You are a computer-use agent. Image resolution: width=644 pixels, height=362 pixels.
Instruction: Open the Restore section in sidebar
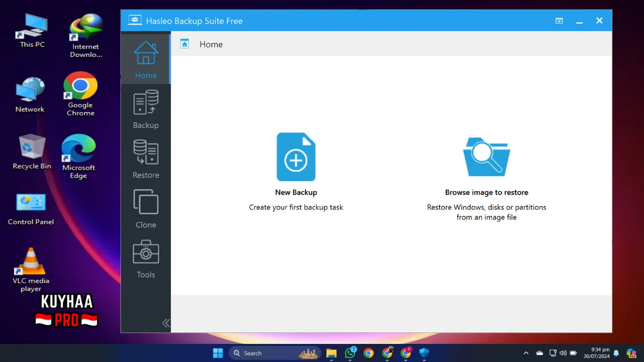pos(145,158)
